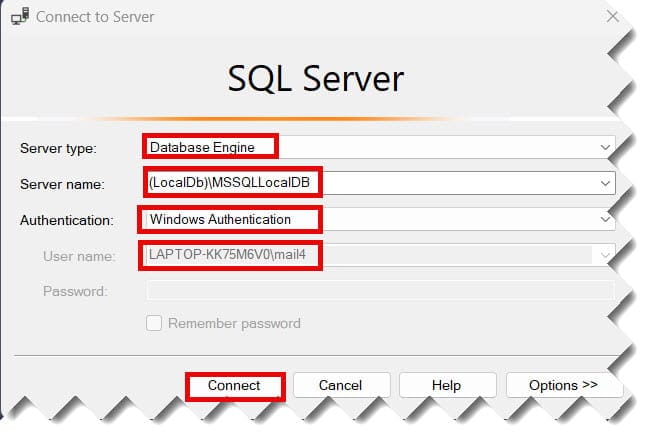
Task: Click the Cancel button
Action: point(341,385)
